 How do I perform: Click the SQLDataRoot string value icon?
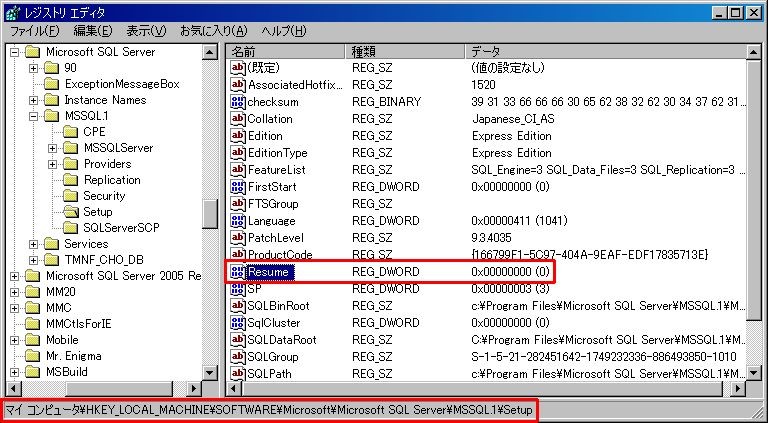(x=238, y=340)
